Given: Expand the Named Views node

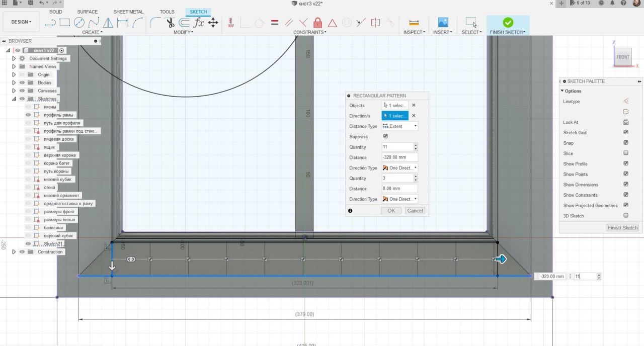Looking at the screenshot, I should pyautogui.click(x=14, y=66).
